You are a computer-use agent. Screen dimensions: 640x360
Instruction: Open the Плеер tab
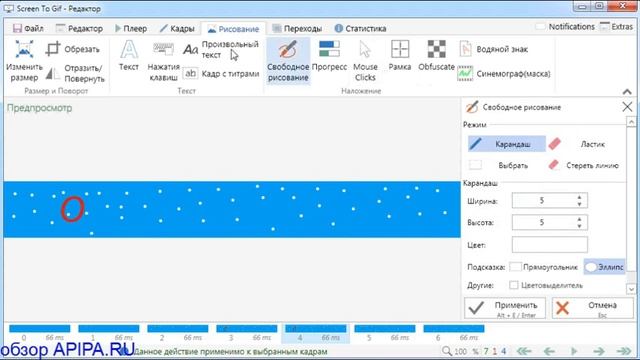click(x=131, y=29)
